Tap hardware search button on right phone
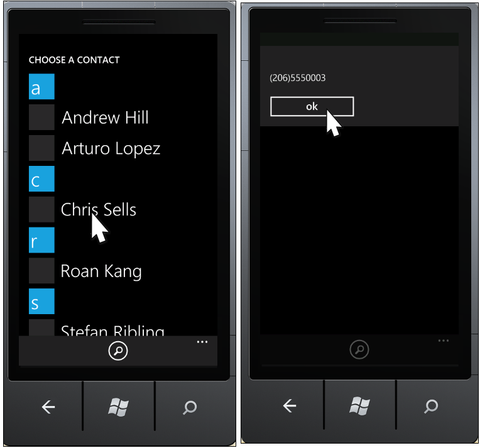The width and height of the screenshot is (480, 448). [431, 406]
